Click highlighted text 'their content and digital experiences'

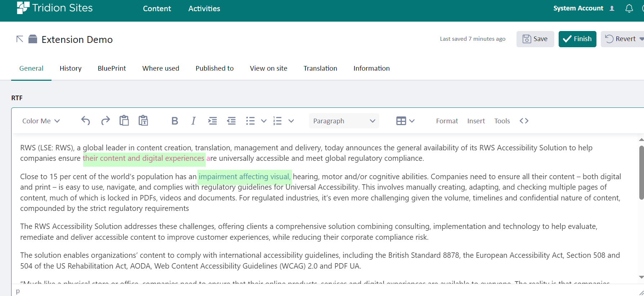144,158
